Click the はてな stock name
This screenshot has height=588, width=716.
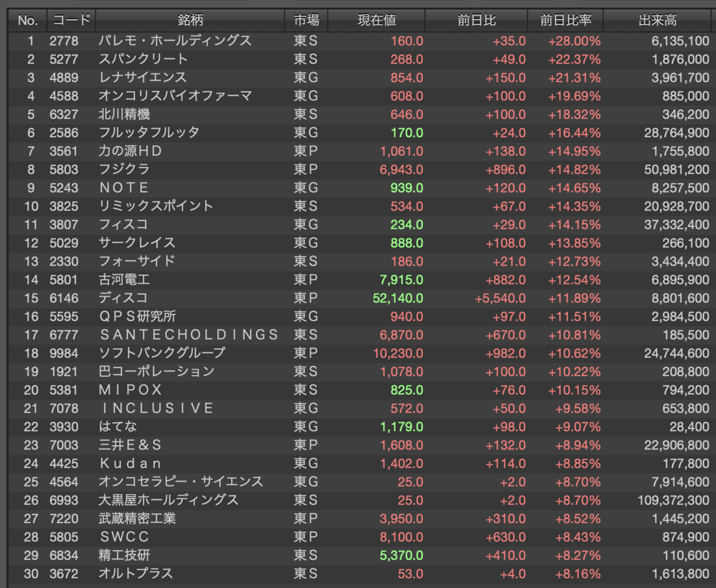pyautogui.click(x=118, y=427)
